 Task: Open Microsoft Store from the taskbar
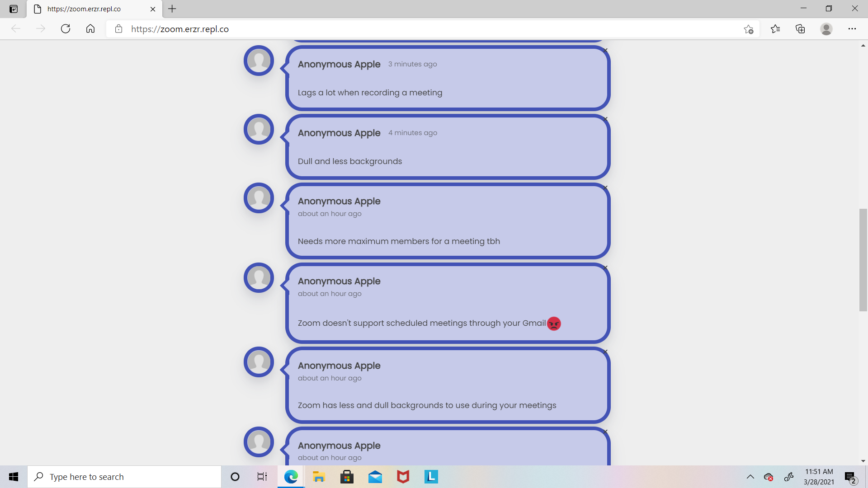coord(347,477)
